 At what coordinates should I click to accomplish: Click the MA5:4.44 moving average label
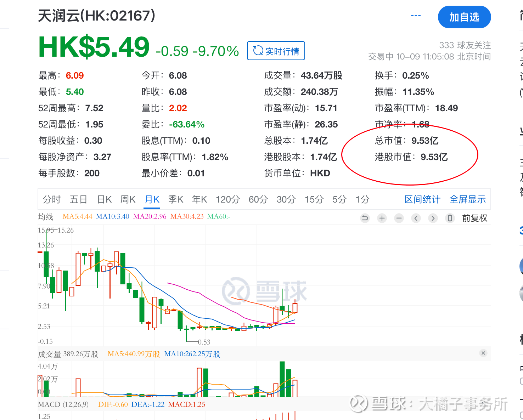78,216
